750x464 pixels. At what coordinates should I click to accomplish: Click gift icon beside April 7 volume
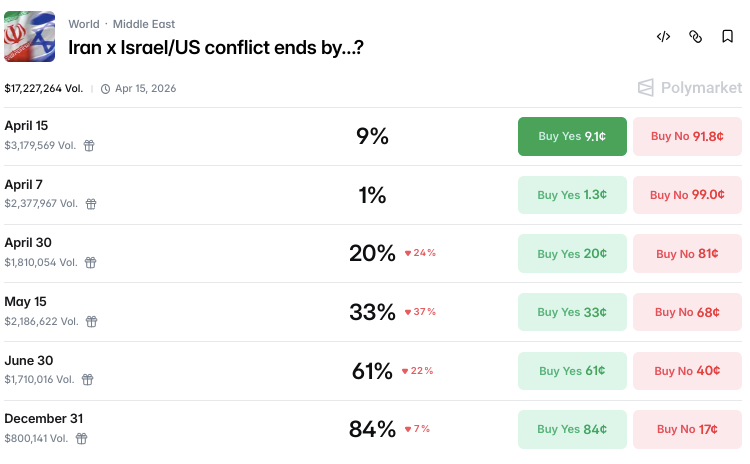click(91, 204)
